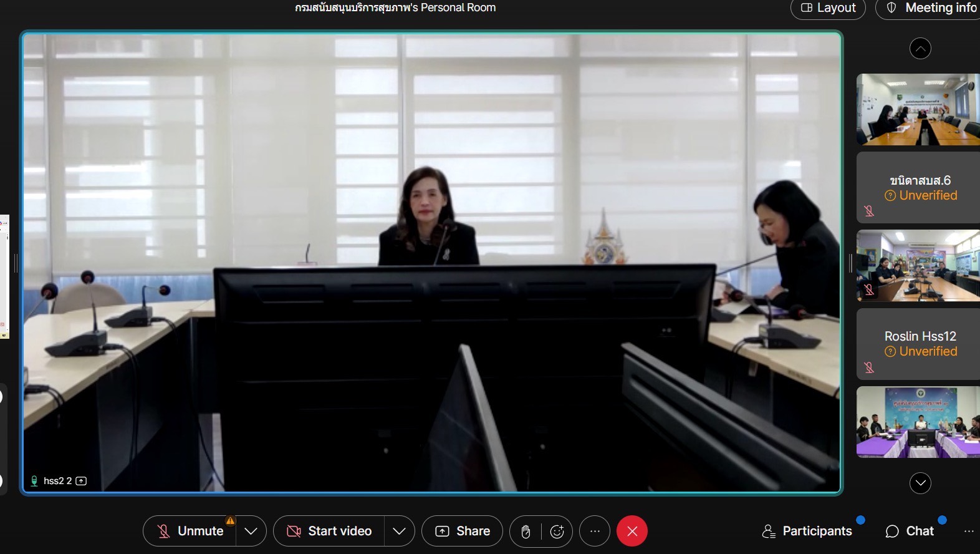Image resolution: width=980 pixels, height=554 pixels.
Task: Click the red leave meeting button
Action: coord(632,532)
